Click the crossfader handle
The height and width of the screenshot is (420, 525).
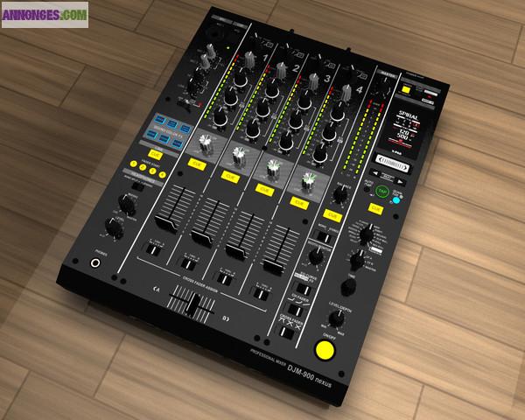(193, 305)
